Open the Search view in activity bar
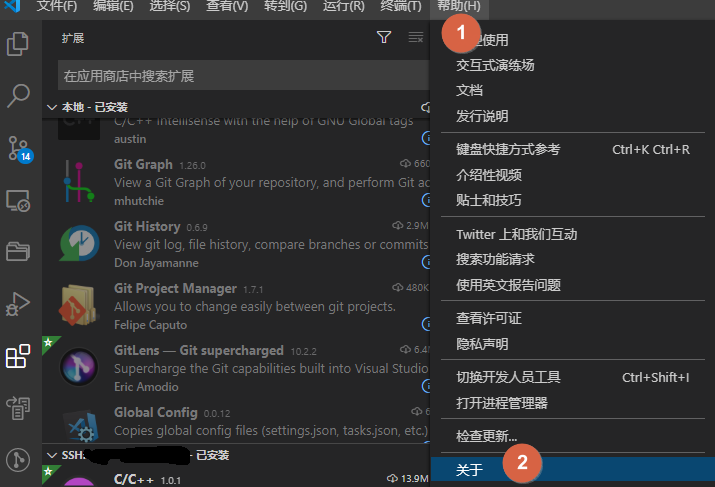Viewport: 715px width, 487px height. [x=18, y=96]
